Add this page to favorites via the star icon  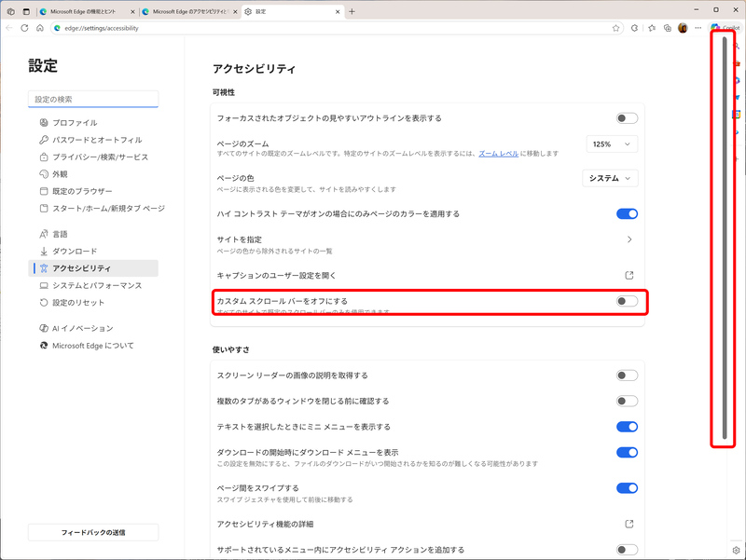[615, 29]
